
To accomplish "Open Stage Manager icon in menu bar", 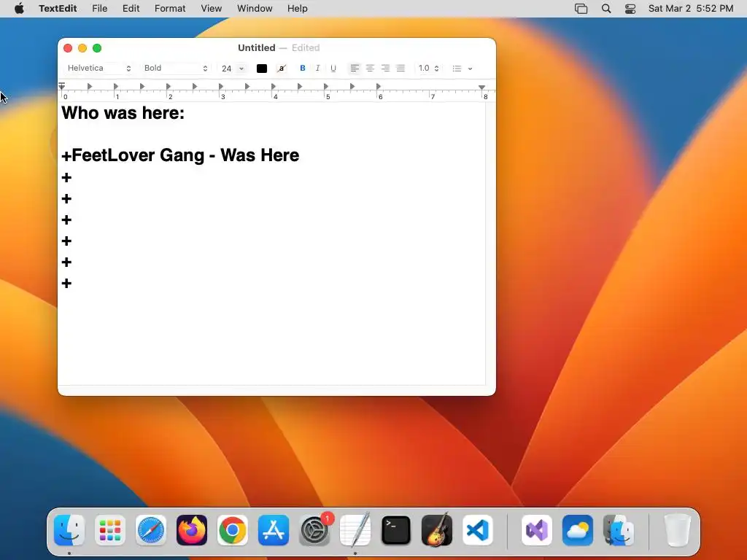I will click(x=581, y=9).
